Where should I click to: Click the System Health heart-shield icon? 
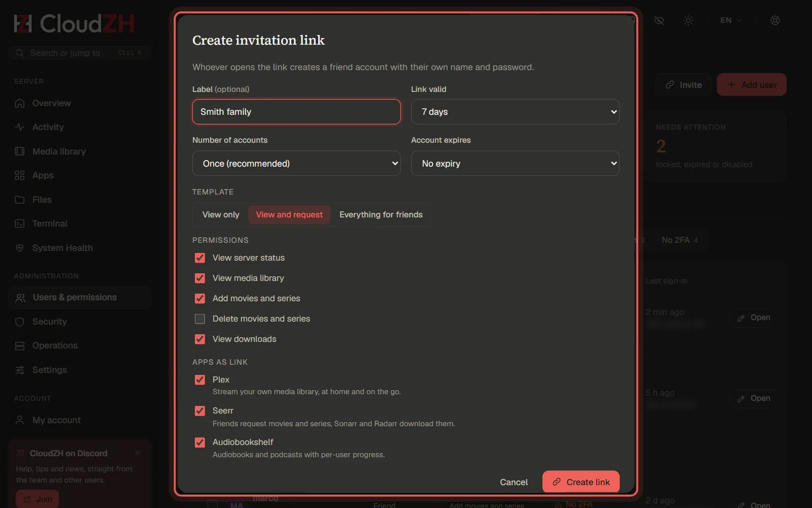pyautogui.click(x=20, y=248)
